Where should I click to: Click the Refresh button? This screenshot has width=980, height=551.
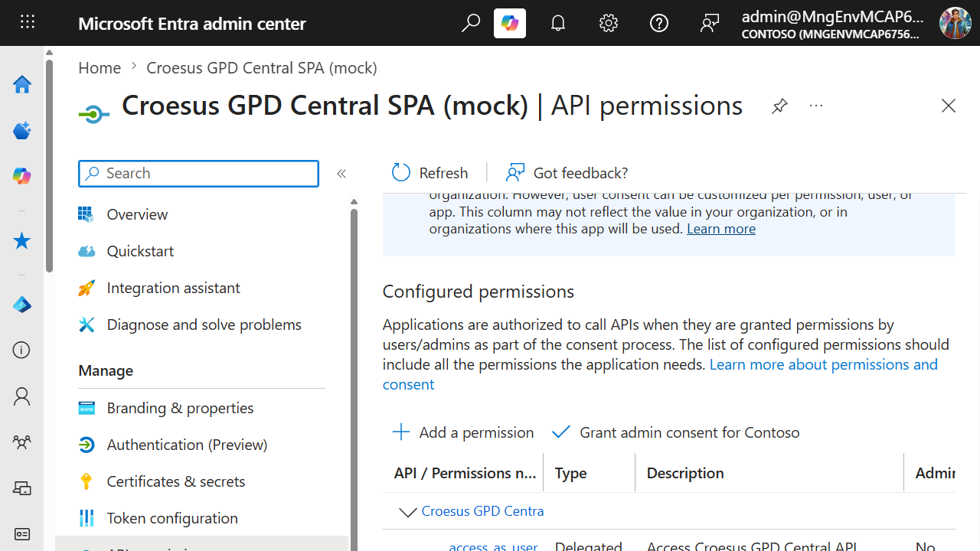[430, 172]
